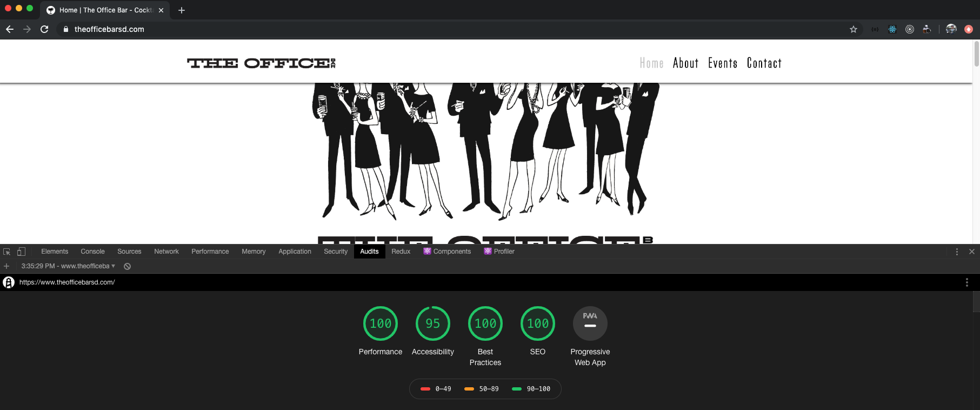Open the About page link

click(685, 63)
